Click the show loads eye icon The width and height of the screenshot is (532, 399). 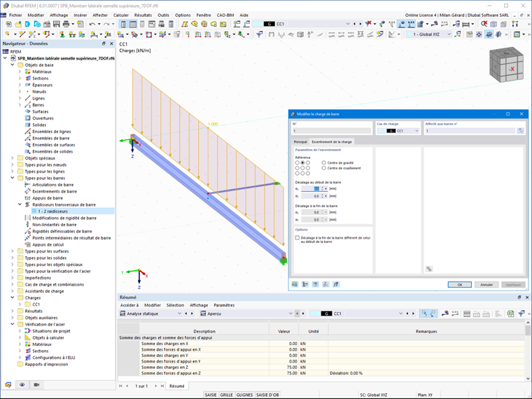pos(402,24)
